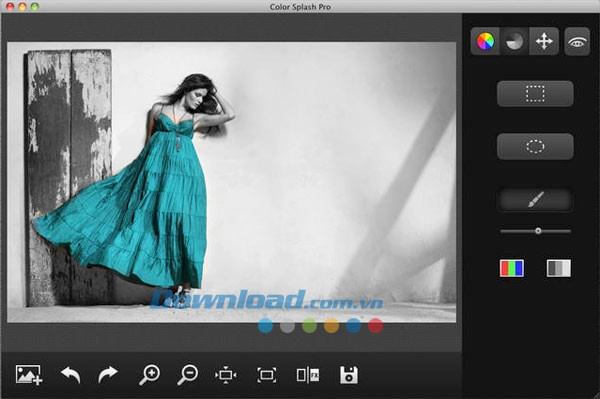Undo the last action

(x=71, y=375)
